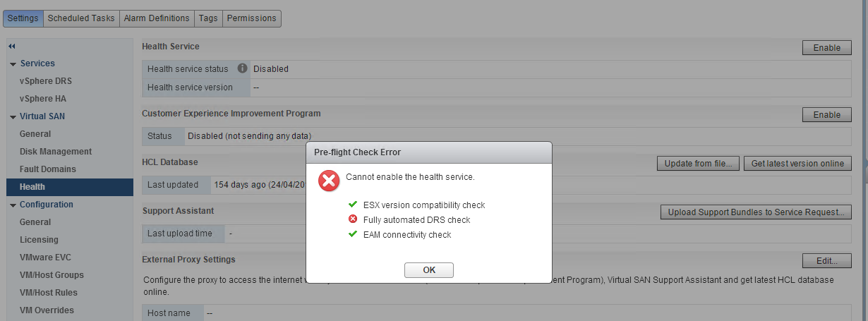
Task: Click the failed DRS check red icon
Action: [x=353, y=219]
